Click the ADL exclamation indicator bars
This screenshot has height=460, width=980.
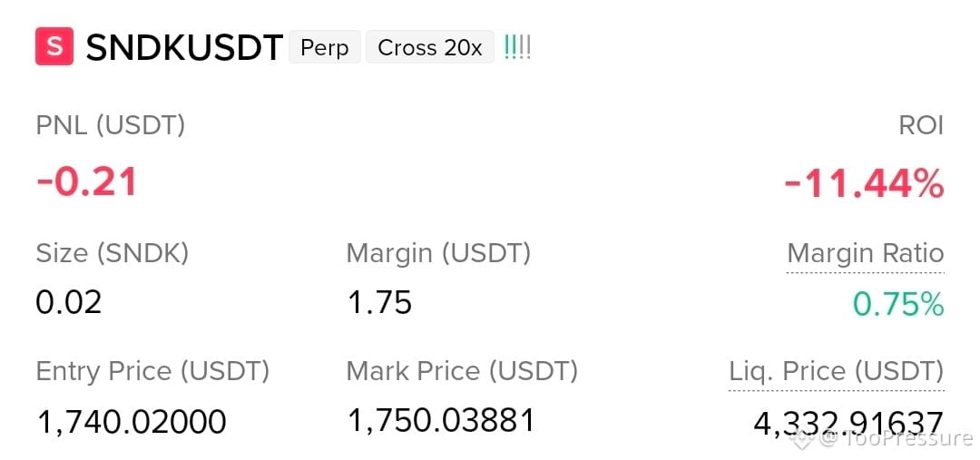pos(517,48)
